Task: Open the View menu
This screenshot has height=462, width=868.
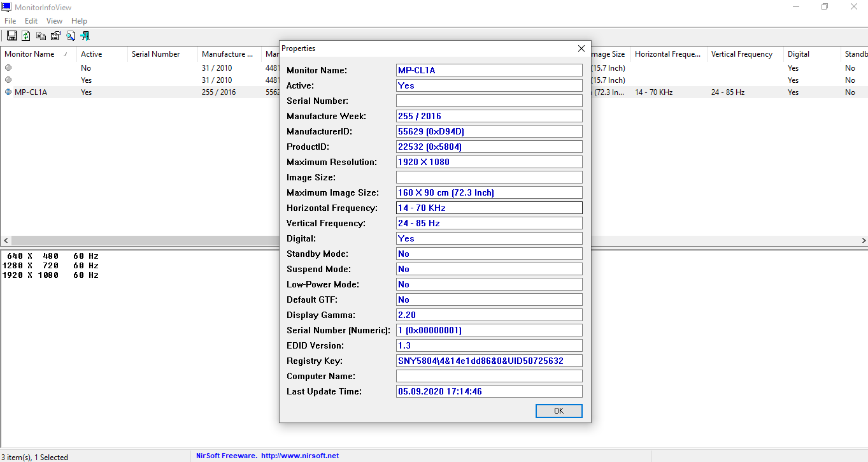Action: pos(55,21)
